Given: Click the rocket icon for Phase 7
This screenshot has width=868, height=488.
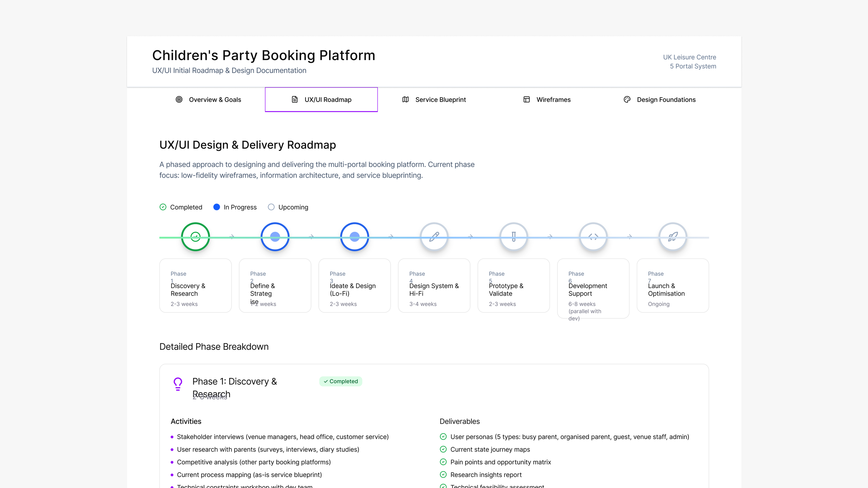Looking at the screenshot, I should click(673, 237).
